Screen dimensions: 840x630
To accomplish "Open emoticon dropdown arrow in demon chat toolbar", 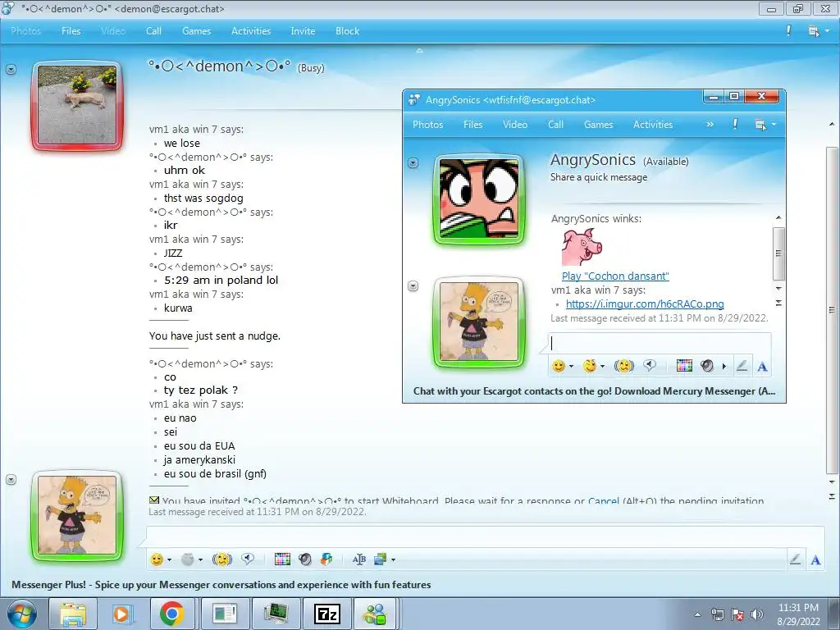I will tap(169, 559).
